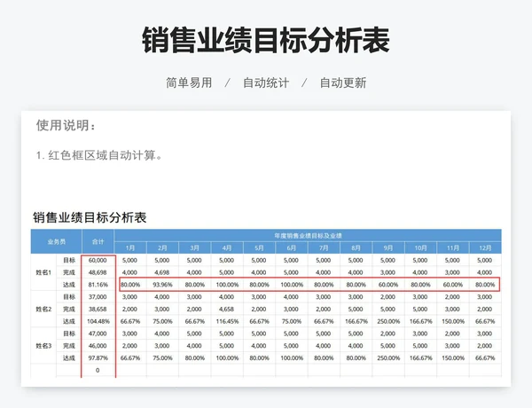Select the 11月 column header

452,247
